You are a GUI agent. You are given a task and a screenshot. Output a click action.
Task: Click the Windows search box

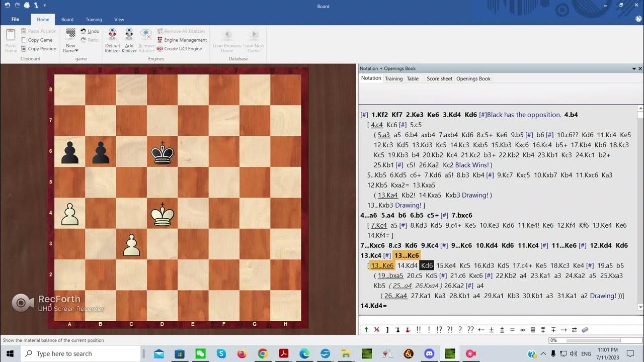(x=80, y=354)
